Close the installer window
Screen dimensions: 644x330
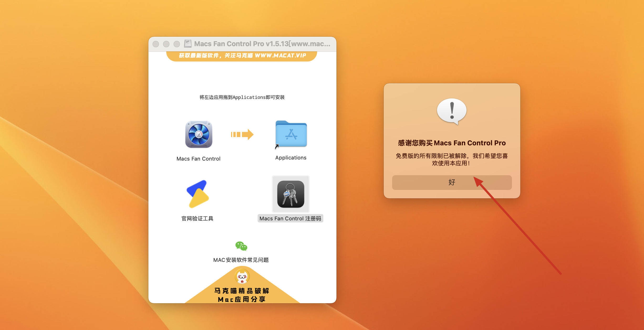pyautogui.click(x=156, y=44)
